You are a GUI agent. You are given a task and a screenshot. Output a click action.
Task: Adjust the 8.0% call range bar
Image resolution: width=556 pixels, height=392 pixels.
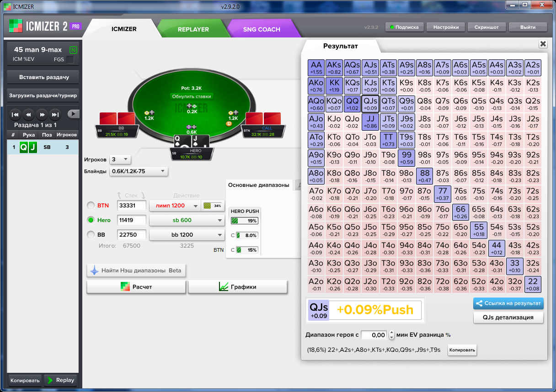247,235
